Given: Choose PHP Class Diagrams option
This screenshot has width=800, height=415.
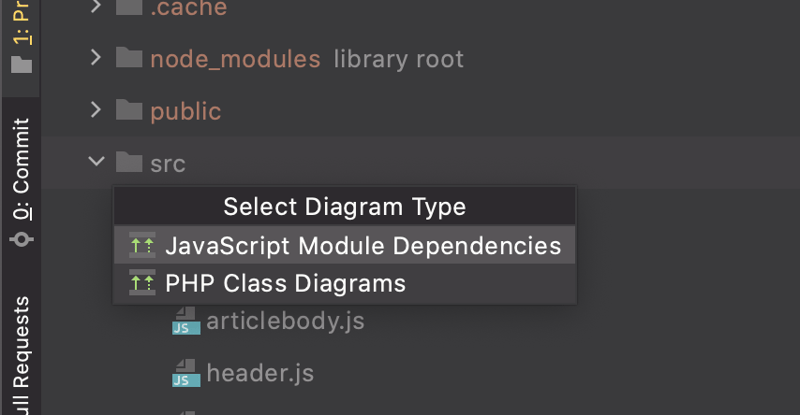Looking at the screenshot, I should pos(285,284).
